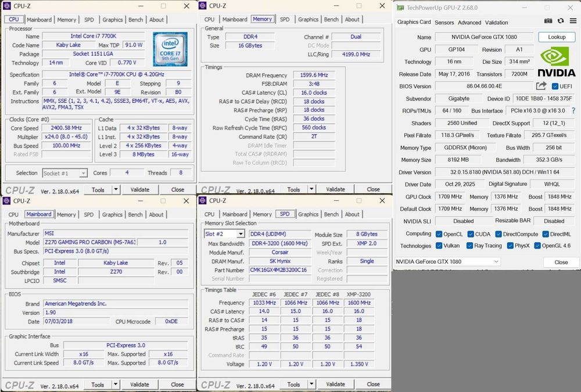The width and height of the screenshot is (581, 392).
Task: Expand the Tools arrow in the Memory-tab window
Action: tap(311, 189)
